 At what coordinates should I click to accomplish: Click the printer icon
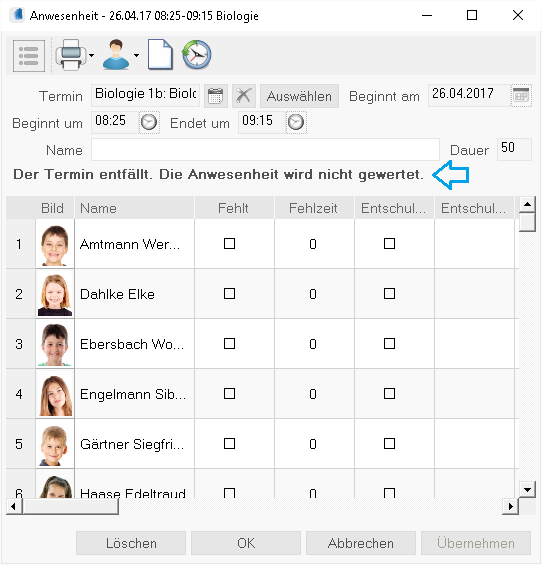tap(71, 55)
